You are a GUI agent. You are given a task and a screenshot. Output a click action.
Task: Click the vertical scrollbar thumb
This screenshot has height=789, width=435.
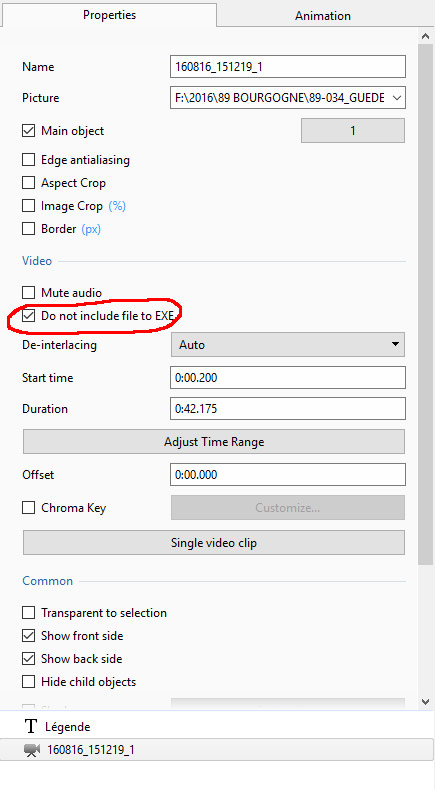(x=425, y=304)
